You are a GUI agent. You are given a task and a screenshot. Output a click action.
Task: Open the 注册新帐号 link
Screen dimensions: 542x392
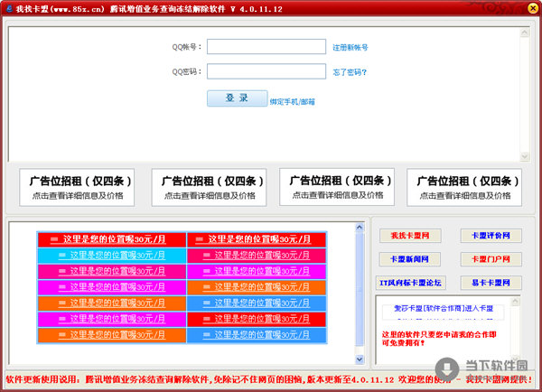point(350,47)
